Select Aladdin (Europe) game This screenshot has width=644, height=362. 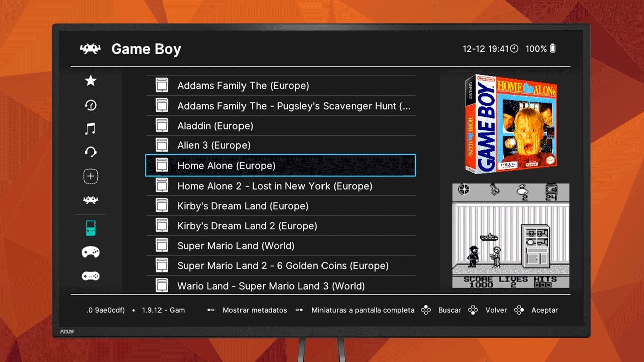pyautogui.click(x=281, y=126)
